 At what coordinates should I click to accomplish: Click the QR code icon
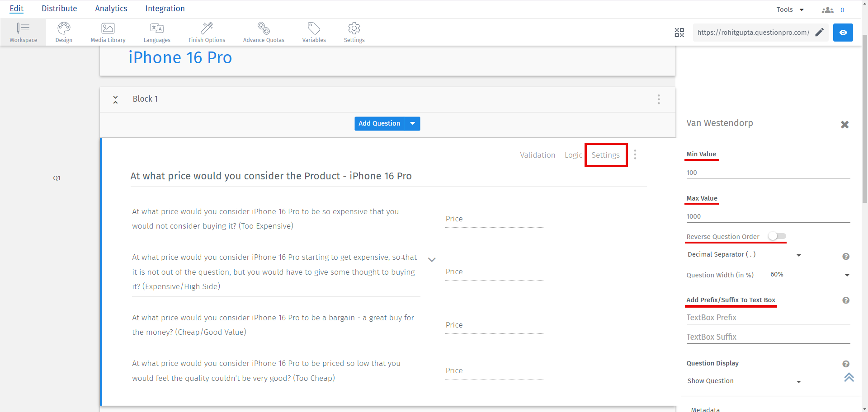point(679,33)
